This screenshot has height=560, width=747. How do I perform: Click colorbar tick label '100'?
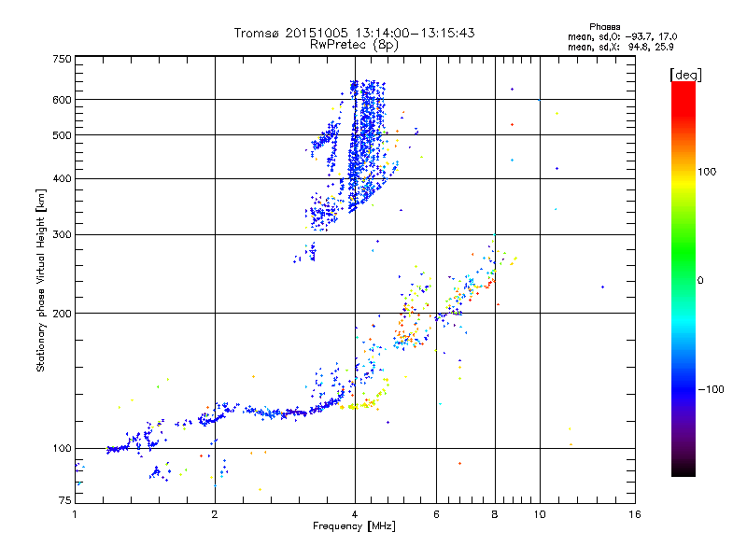click(707, 172)
